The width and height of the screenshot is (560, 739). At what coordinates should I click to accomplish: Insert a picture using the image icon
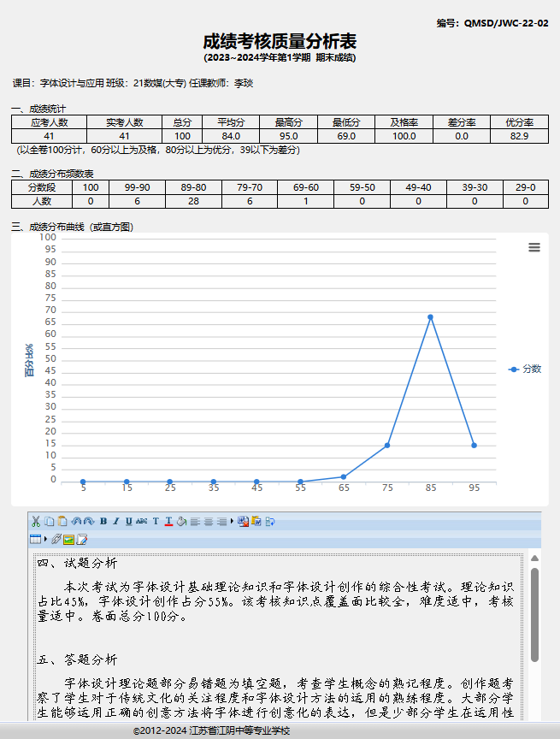pyautogui.click(x=69, y=539)
